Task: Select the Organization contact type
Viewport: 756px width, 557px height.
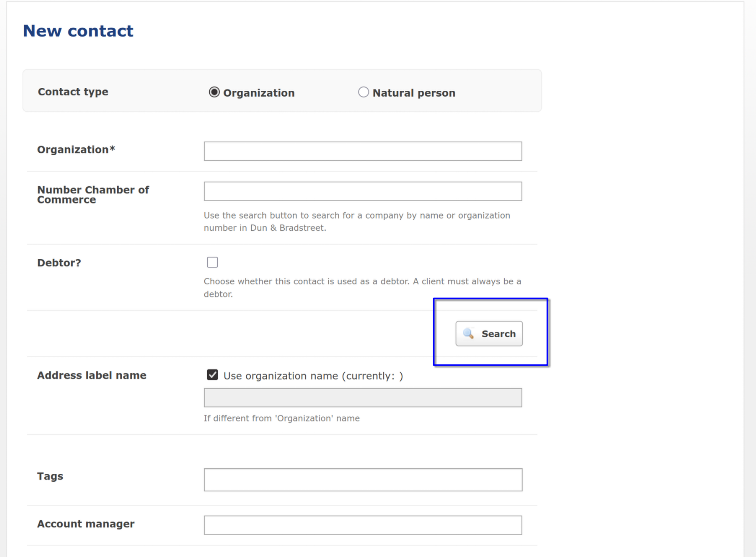Action: [x=214, y=92]
